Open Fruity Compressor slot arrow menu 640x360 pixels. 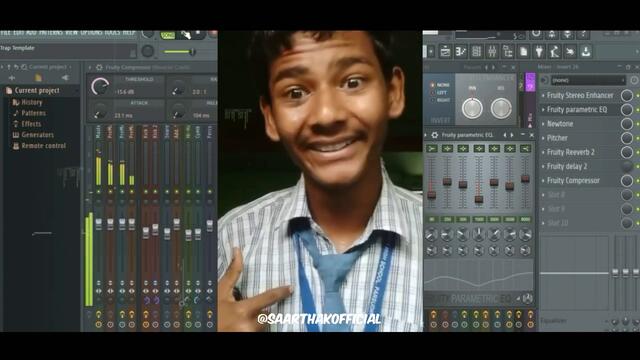coord(543,181)
